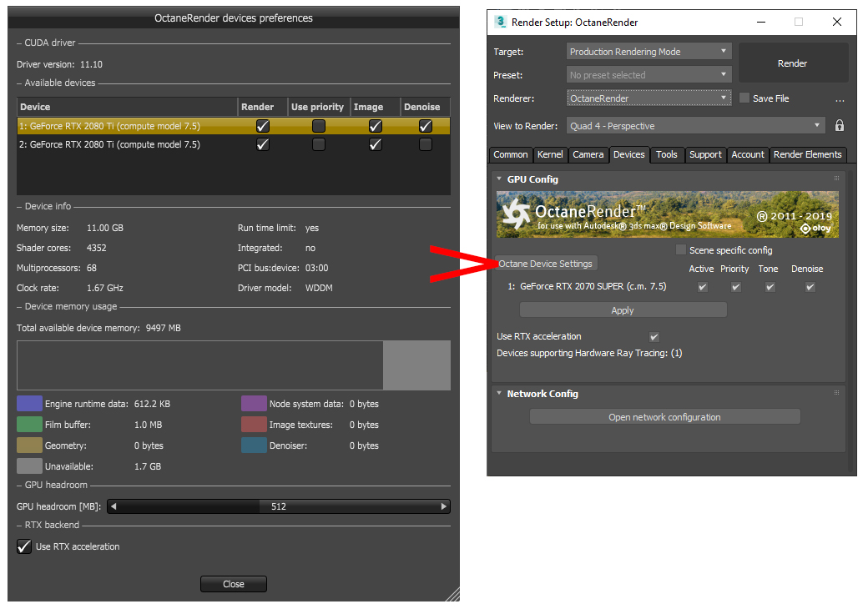Click the Render column header

tap(263, 107)
